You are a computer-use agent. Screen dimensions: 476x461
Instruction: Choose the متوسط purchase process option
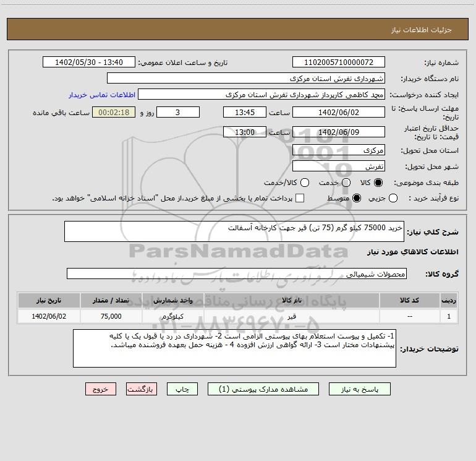coord(357,198)
